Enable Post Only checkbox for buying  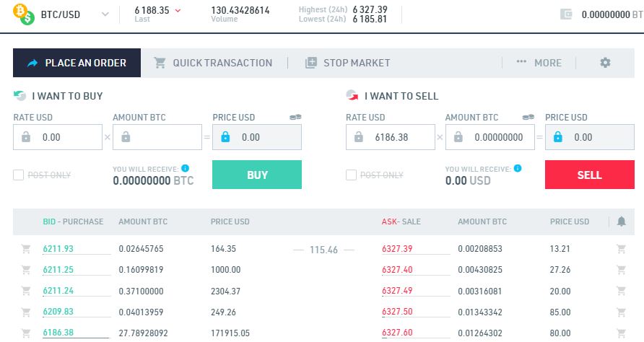19,175
